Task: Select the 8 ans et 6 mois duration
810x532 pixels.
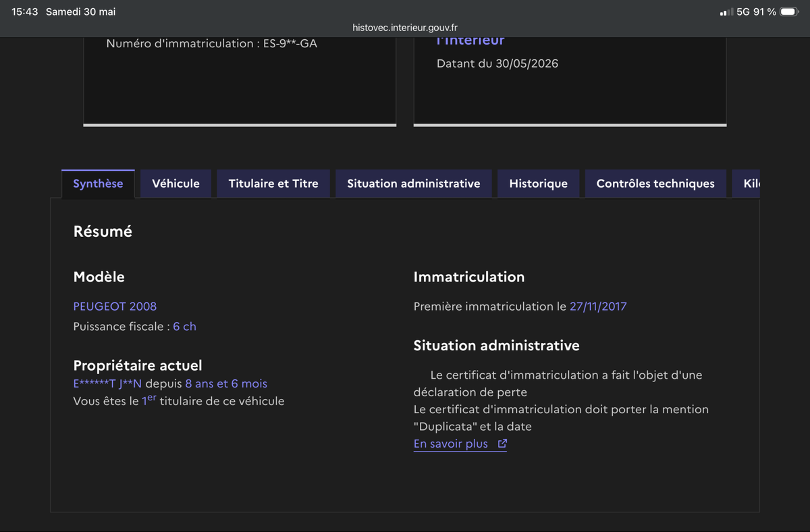Action: click(226, 383)
